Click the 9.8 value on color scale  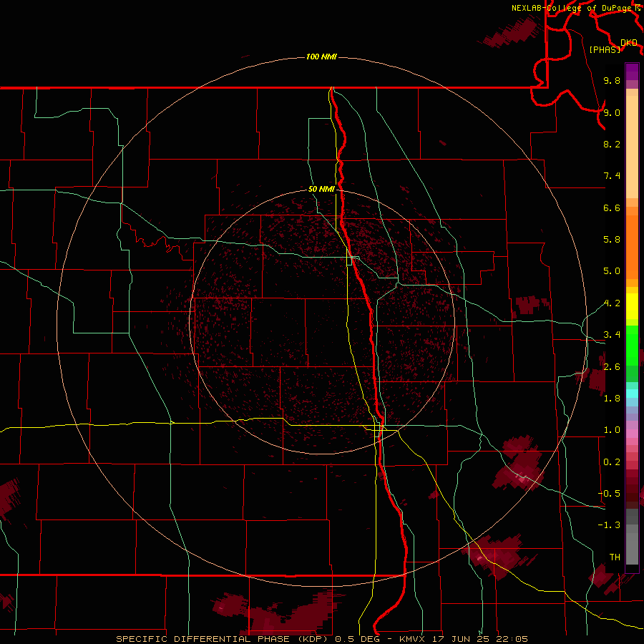coord(612,80)
